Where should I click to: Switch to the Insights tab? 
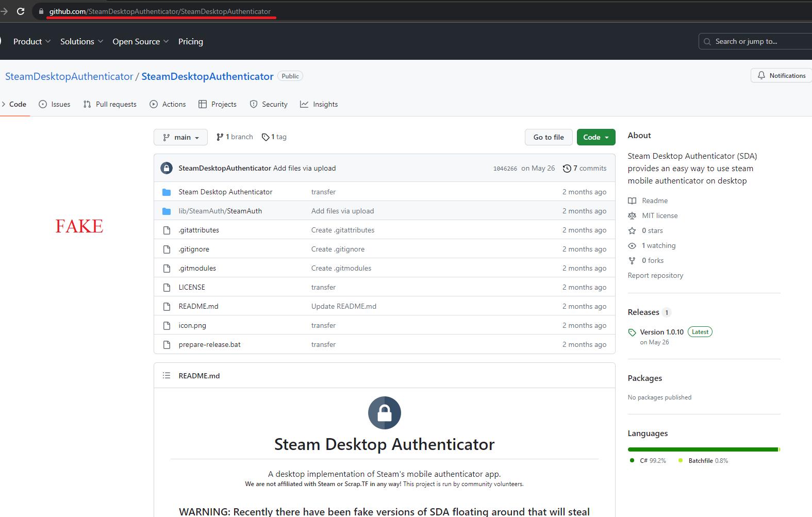pos(319,104)
